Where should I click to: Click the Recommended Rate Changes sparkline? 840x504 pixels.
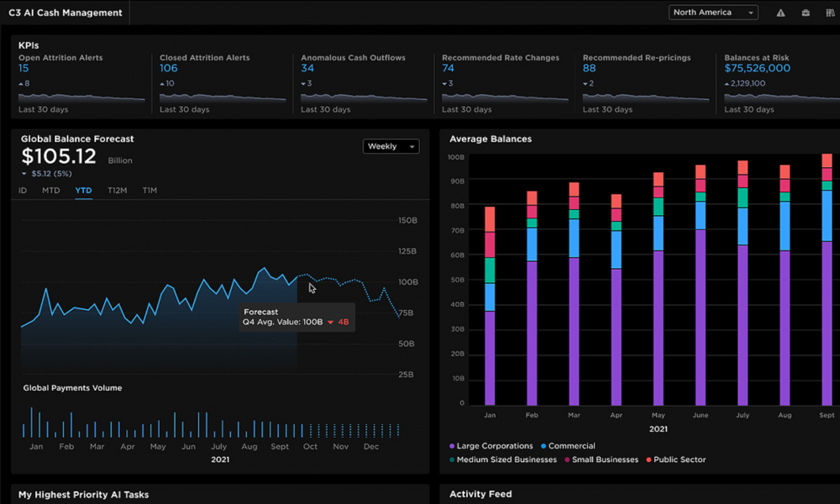point(505,97)
